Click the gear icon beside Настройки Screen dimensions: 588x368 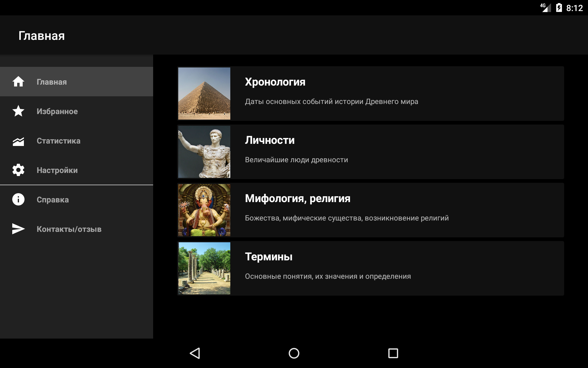(18, 170)
